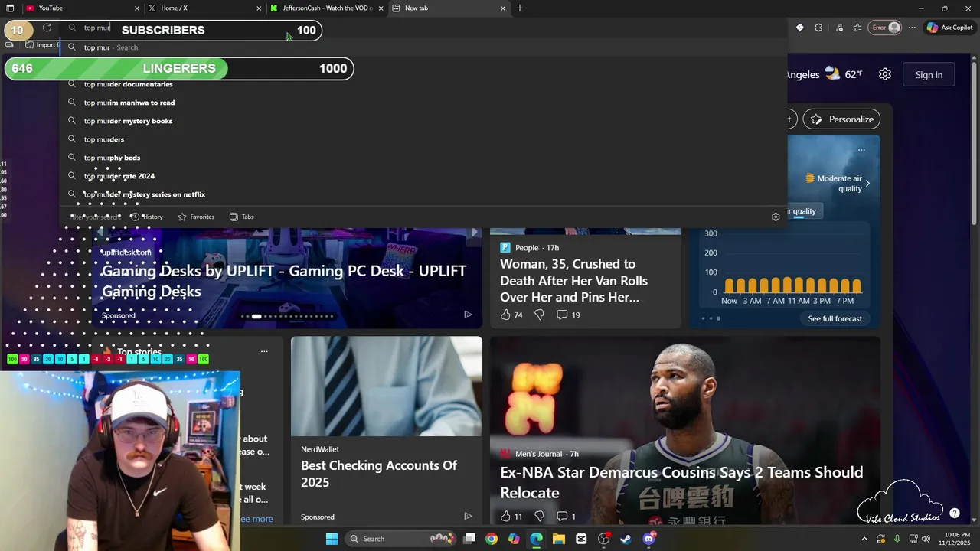Open 'Woman, 35, Crushed to Death' article
This screenshot has width=980, height=551.
pyautogui.click(x=574, y=281)
